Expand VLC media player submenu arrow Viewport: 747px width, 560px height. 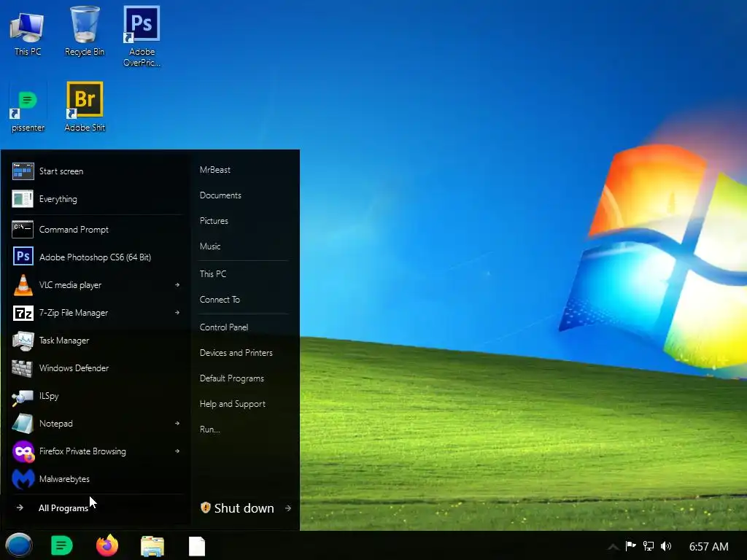point(177,285)
